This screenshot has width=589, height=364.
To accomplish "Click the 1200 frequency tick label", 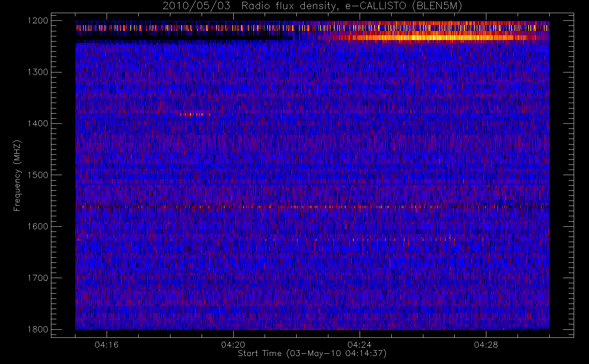I will [x=38, y=21].
